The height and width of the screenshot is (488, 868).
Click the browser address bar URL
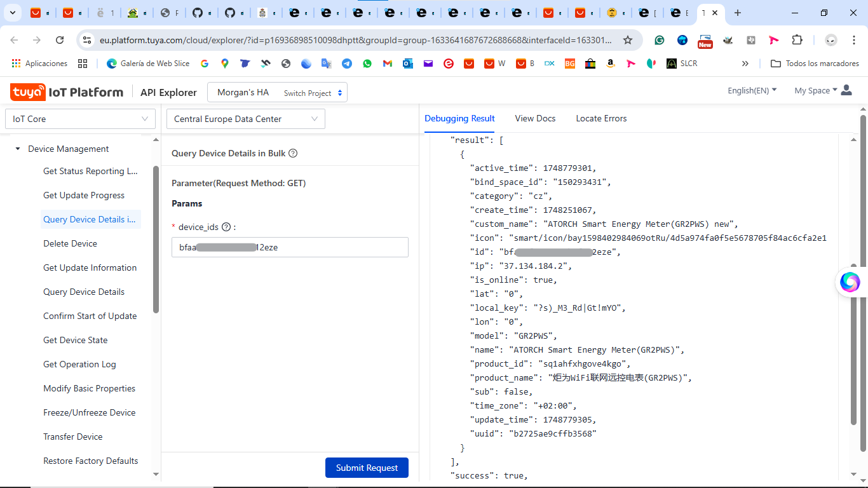(x=356, y=40)
